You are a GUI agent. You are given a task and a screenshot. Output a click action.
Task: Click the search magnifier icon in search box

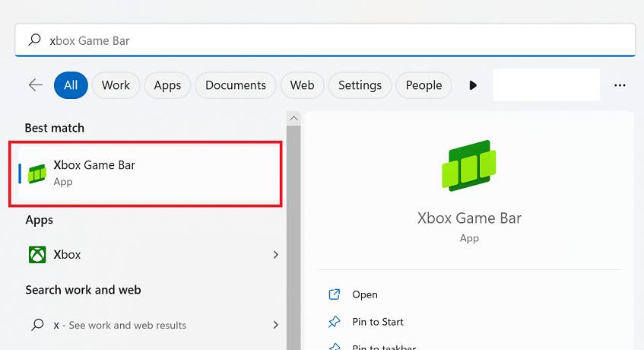tap(34, 40)
